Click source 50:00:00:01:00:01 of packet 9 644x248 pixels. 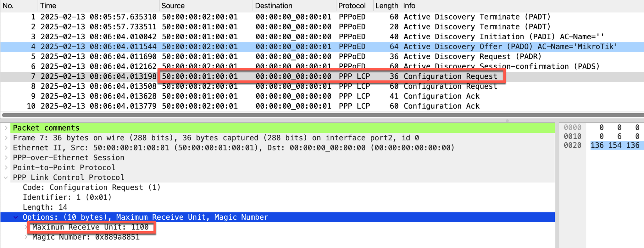(200, 96)
